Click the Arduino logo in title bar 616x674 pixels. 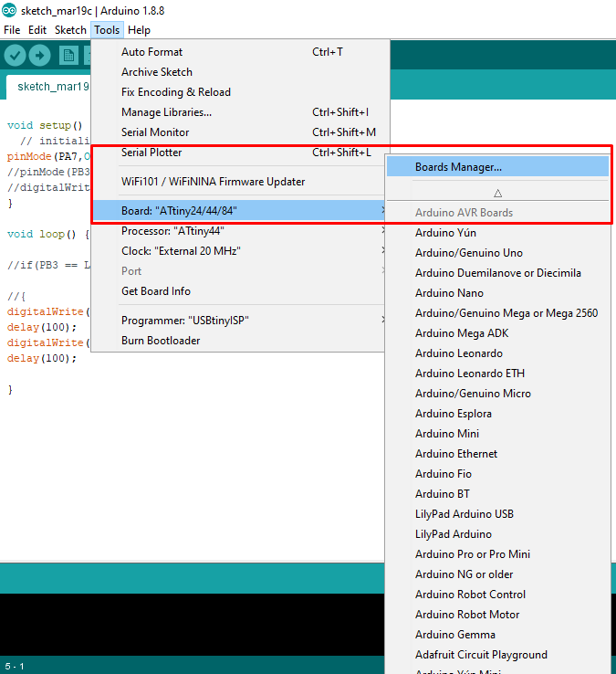tap(9, 10)
